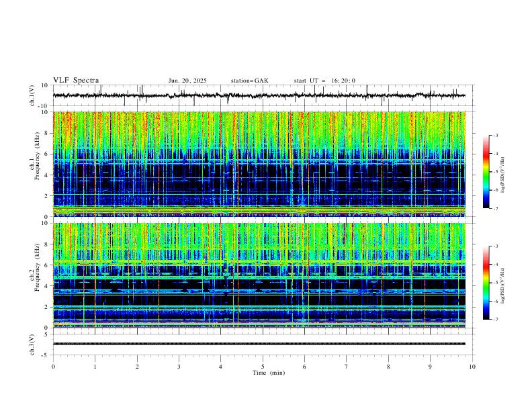Click the lower color bar log(PSD) caption
532x411 pixels.
[x=503, y=285]
